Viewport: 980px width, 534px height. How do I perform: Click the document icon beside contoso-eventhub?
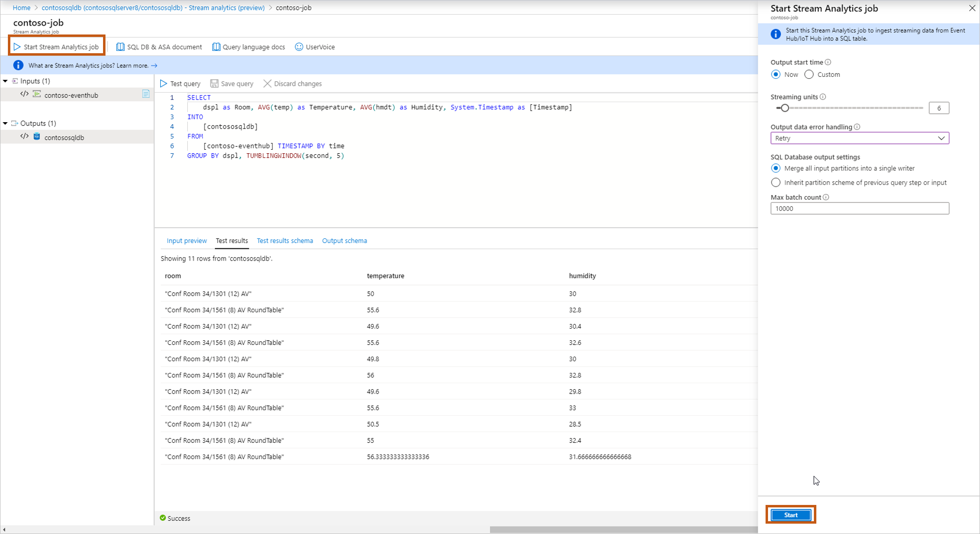coord(146,94)
